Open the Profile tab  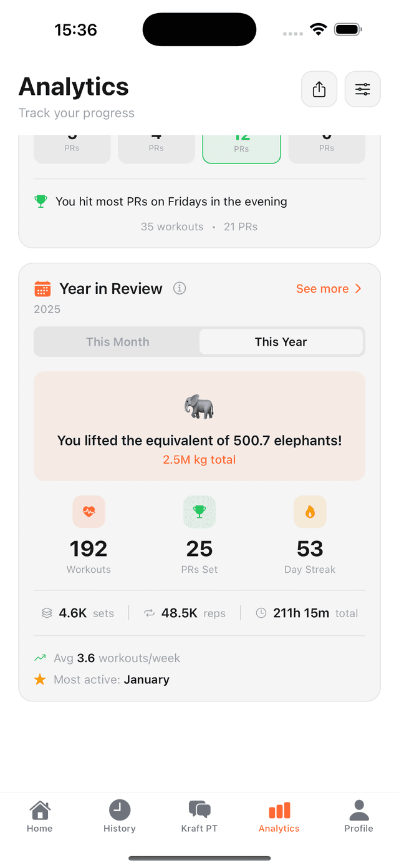[358, 816]
